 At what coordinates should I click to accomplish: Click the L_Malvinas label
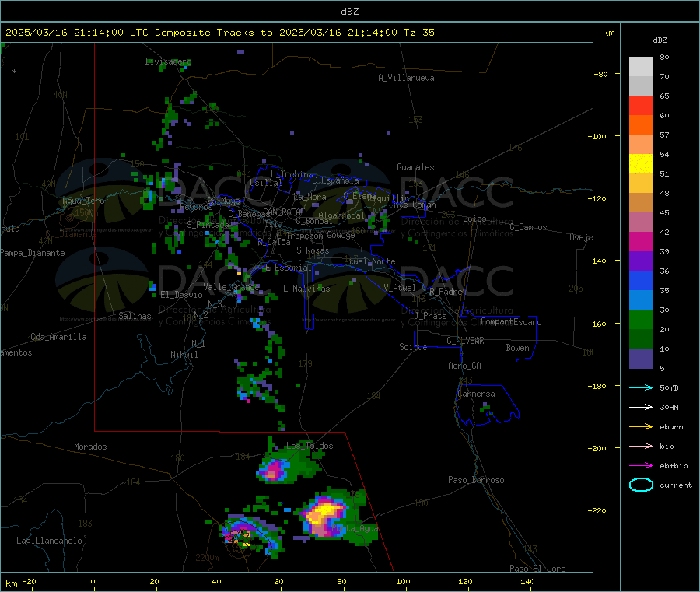tap(306, 289)
